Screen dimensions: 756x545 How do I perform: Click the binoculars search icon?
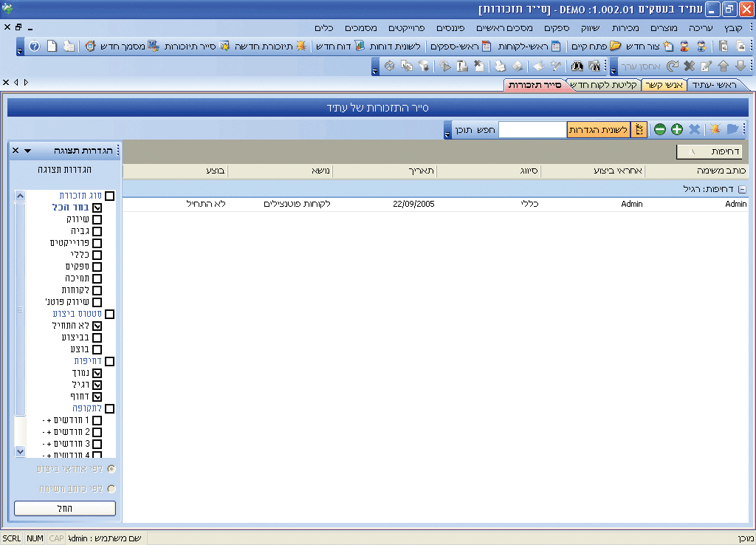coord(577,66)
